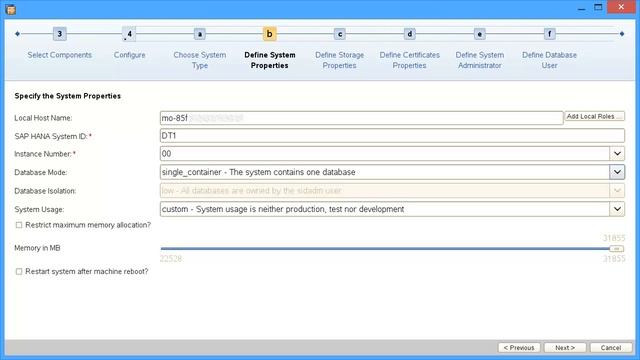Click into the Local Host Name field
This screenshot has width=640, height=360.
coord(362,118)
